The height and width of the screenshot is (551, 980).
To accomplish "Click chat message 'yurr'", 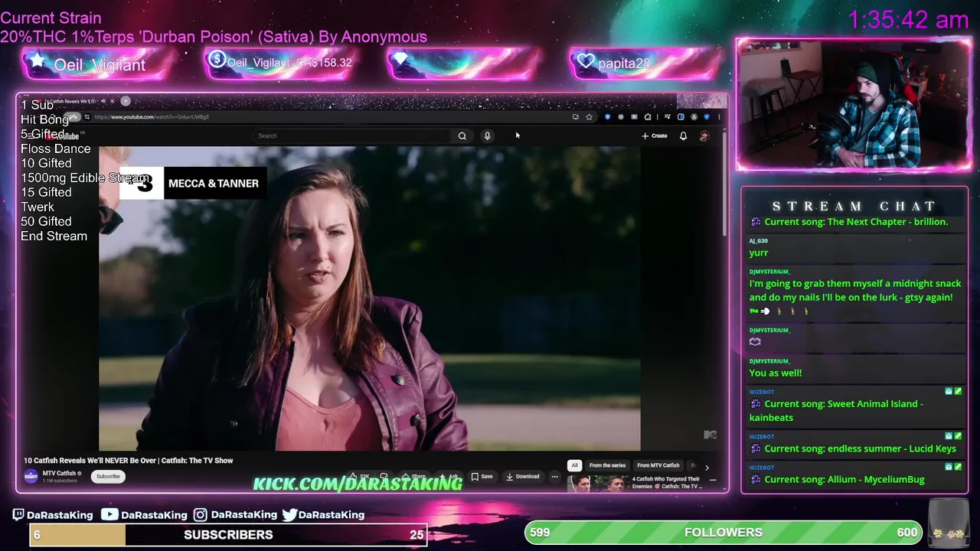I will coord(758,253).
